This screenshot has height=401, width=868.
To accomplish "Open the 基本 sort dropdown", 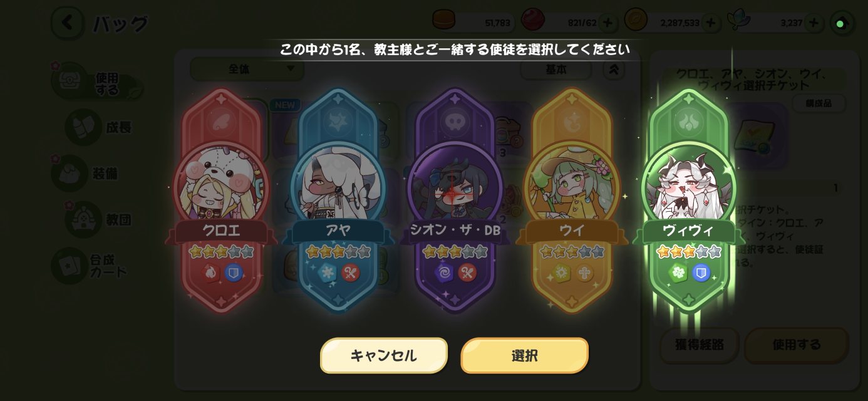I will 556,70.
